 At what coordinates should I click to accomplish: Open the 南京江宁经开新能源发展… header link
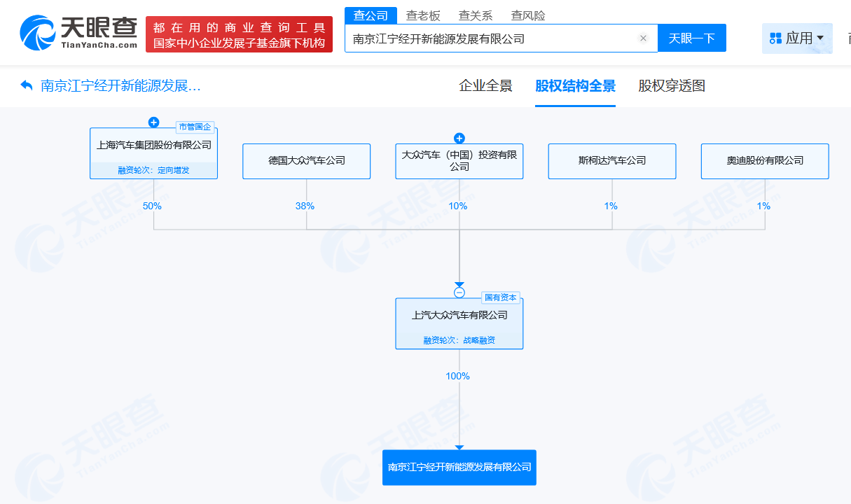click(x=120, y=86)
